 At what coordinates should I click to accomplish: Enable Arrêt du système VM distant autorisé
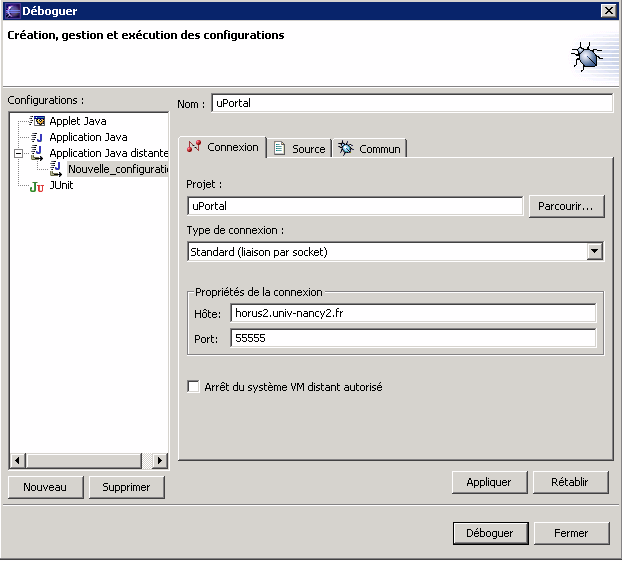194,387
